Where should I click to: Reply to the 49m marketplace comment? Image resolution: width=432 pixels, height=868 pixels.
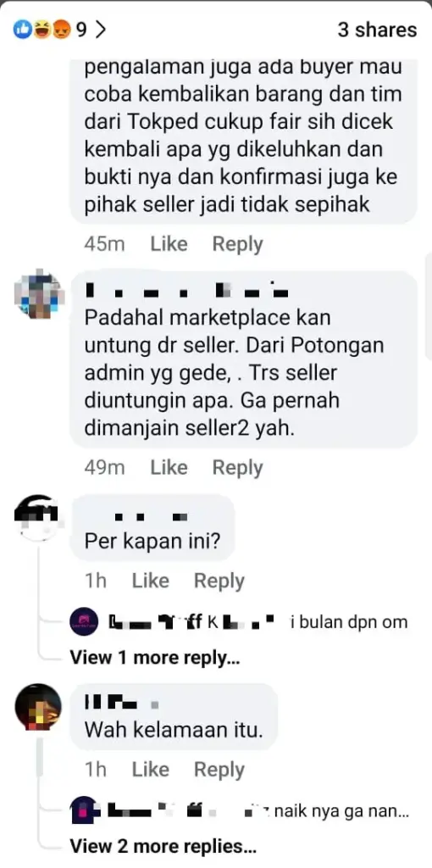(237, 468)
